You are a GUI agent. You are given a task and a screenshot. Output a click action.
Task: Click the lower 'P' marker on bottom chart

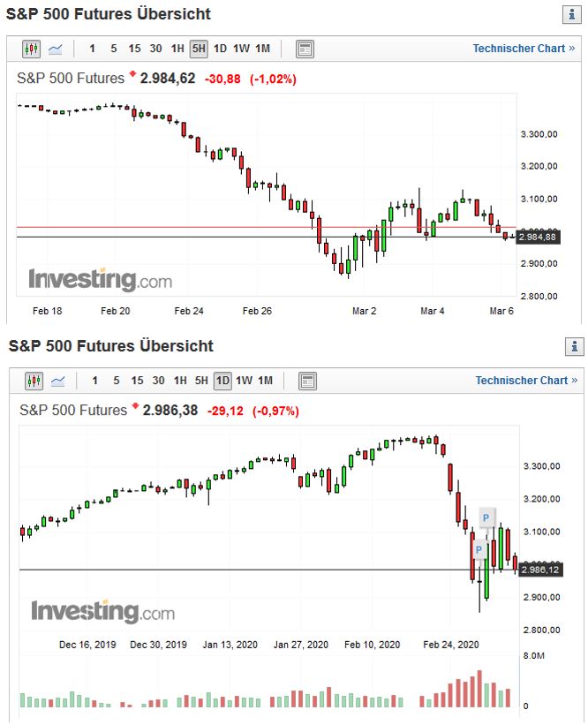(479, 549)
